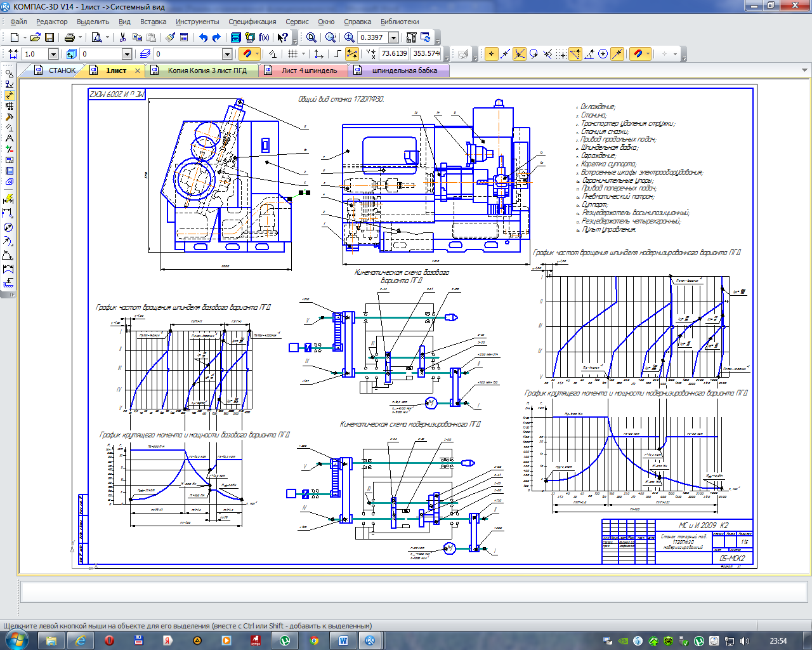Toggle the Alignment snap button
Screen dimensions: 812x650
coord(575,54)
